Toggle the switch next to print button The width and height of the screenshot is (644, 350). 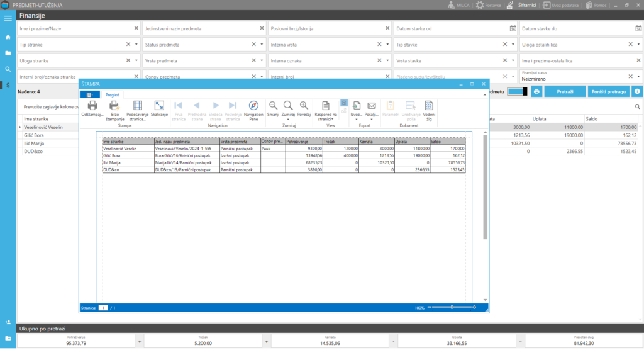pyautogui.click(x=517, y=91)
